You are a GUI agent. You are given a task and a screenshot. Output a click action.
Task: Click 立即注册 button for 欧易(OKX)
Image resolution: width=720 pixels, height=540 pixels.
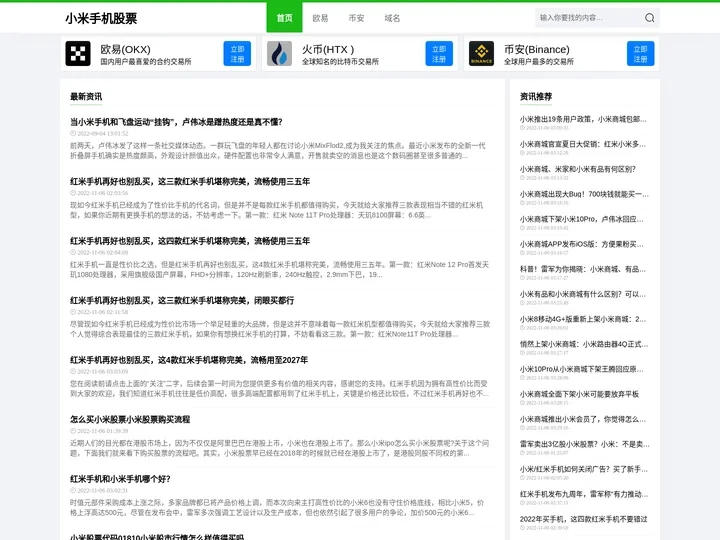[x=237, y=54]
